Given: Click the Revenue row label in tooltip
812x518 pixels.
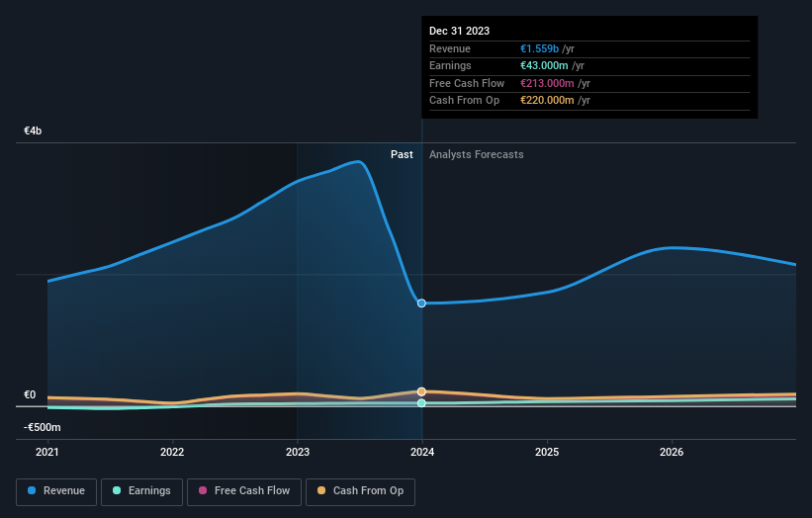Looking at the screenshot, I should (450, 48).
